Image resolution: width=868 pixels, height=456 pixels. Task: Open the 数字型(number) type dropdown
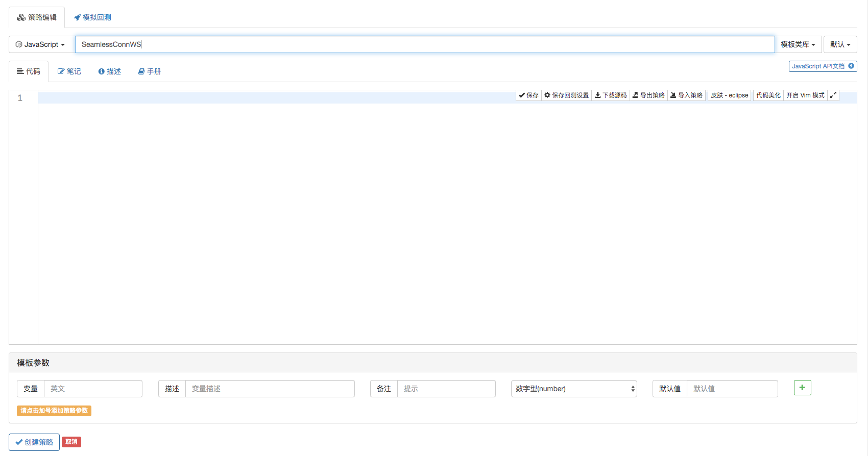point(574,389)
